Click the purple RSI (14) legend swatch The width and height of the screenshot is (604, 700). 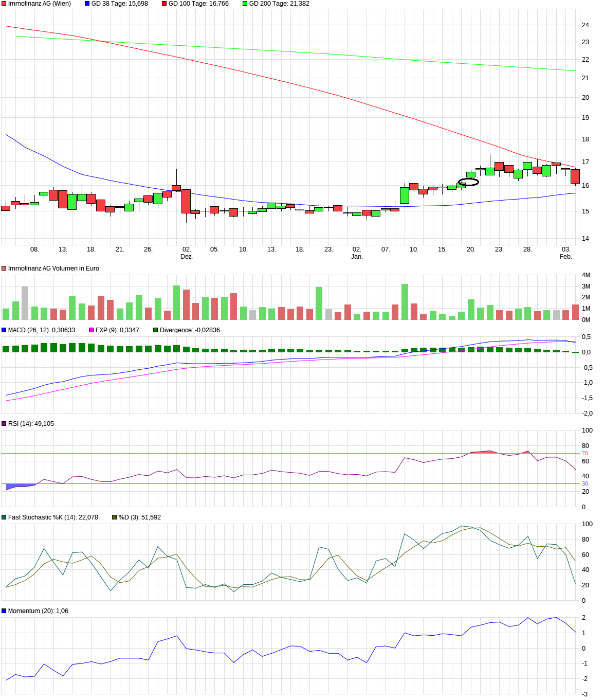tap(4, 424)
